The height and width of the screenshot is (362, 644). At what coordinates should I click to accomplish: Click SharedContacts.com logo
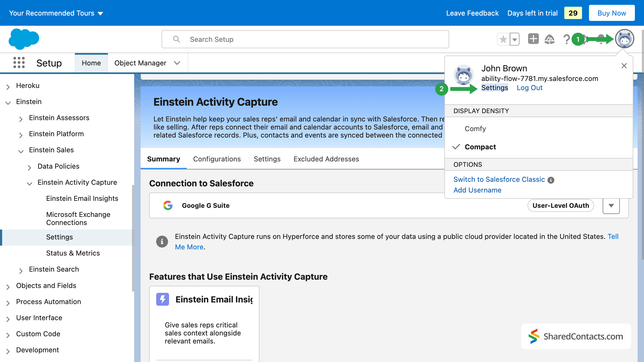point(576,336)
